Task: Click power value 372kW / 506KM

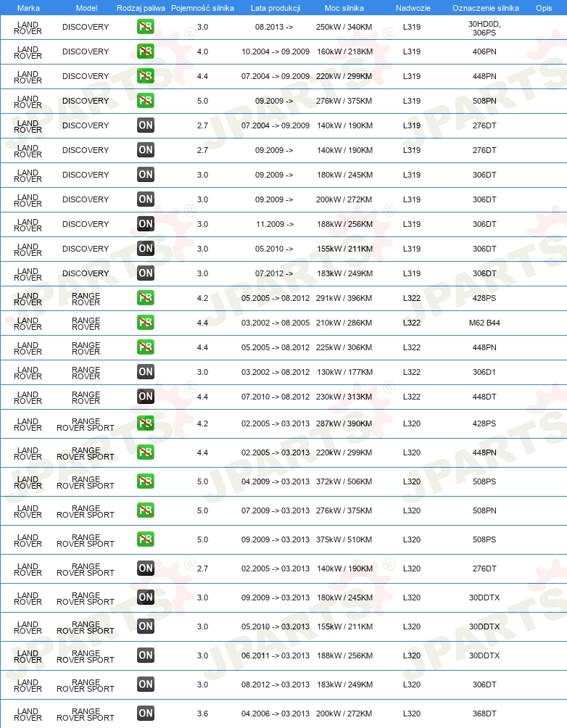Action: (x=344, y=481)
